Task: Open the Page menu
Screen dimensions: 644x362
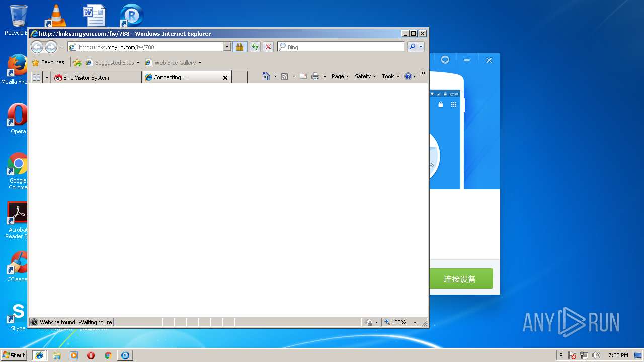Action: pos(340,76)
